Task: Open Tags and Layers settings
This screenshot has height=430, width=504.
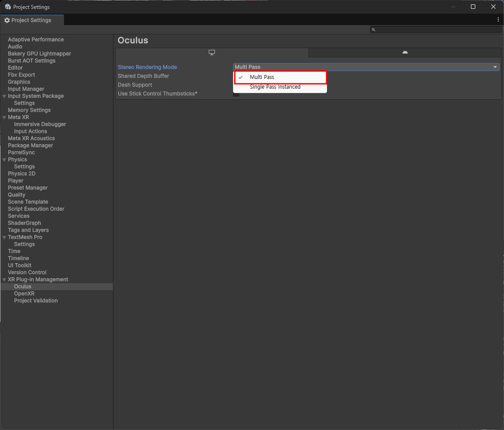Action: (x=28, y=230)
